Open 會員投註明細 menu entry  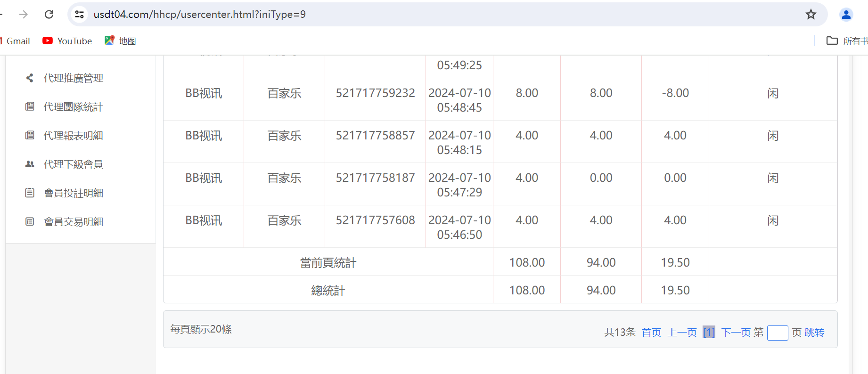pos(74,193)
